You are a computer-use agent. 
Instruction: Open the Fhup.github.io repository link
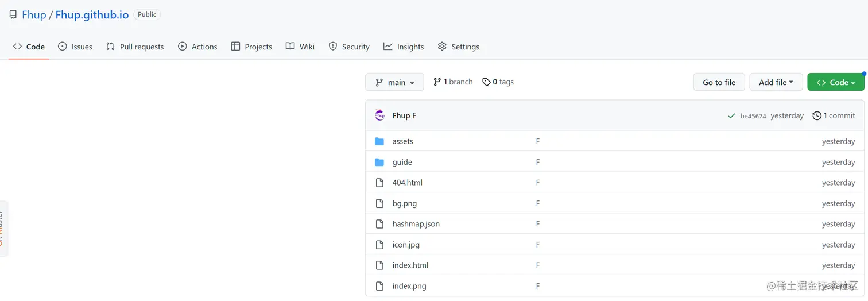coord(92,15)
